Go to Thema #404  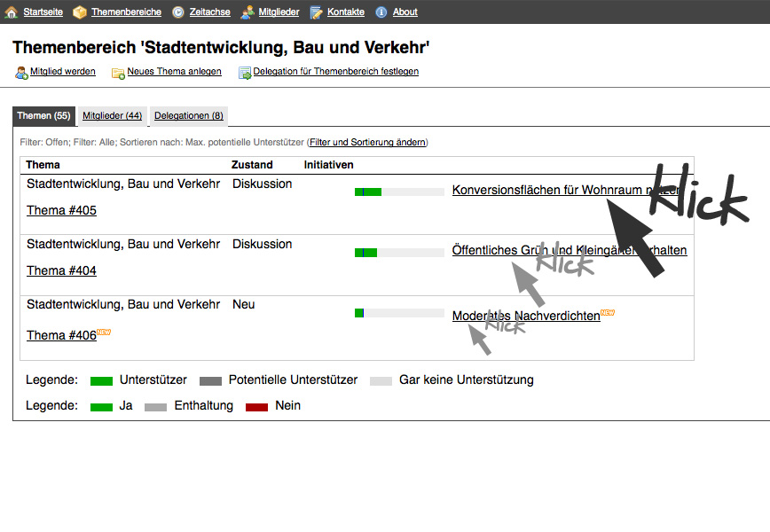point(61,270)
